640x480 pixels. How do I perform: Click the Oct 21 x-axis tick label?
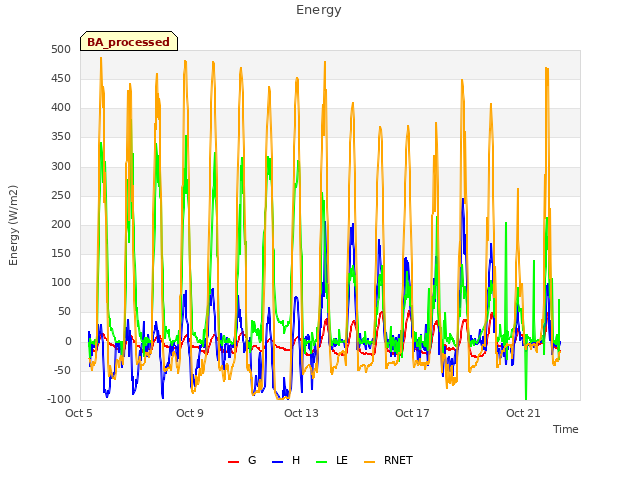pyautogui.click(x=523, y=413)
